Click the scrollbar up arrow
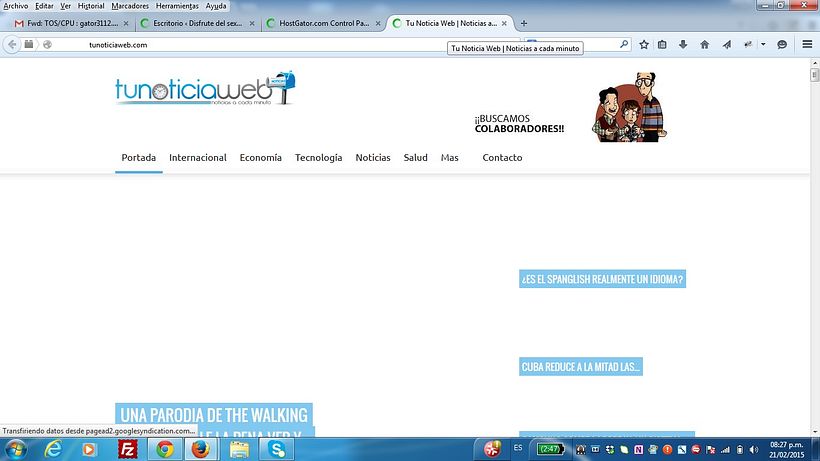This screenshot has height=461, width=820. [x=814, y=62]
